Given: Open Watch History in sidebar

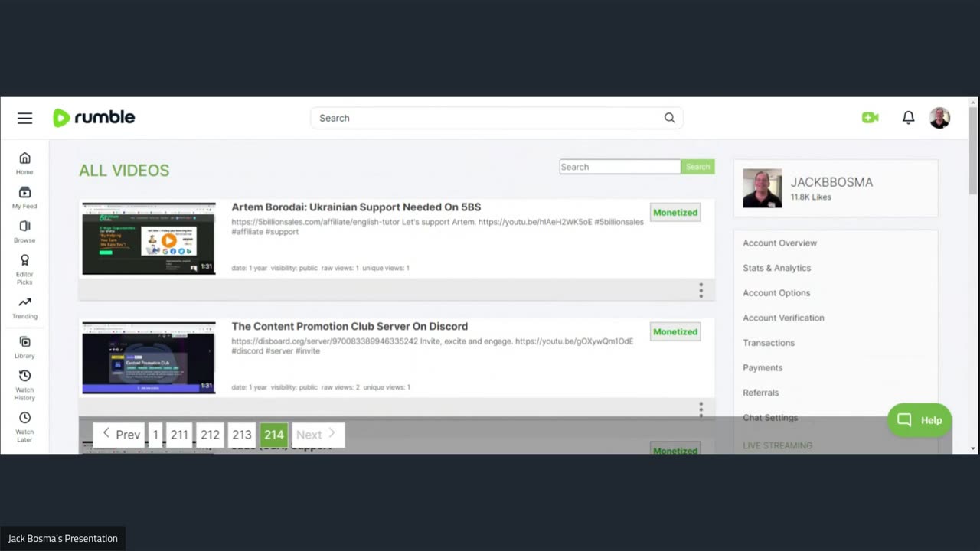Looking at the screenshot, I should pyautogui.click(x=24, y=385).
